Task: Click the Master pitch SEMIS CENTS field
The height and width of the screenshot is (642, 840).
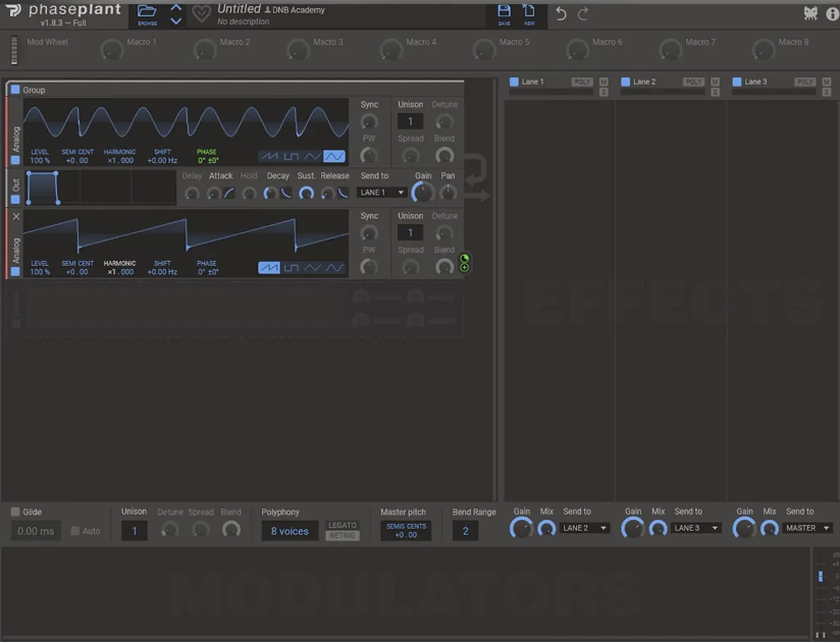Action: (x=406, y=531)
